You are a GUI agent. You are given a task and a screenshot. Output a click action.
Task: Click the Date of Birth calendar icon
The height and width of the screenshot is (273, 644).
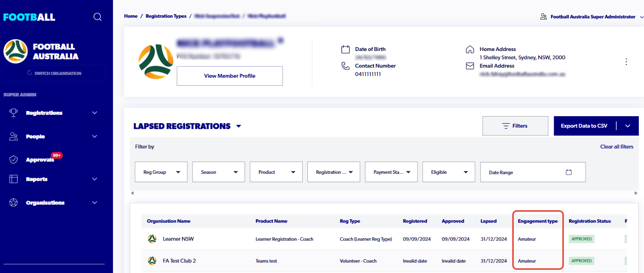click(x=345, y=49)
